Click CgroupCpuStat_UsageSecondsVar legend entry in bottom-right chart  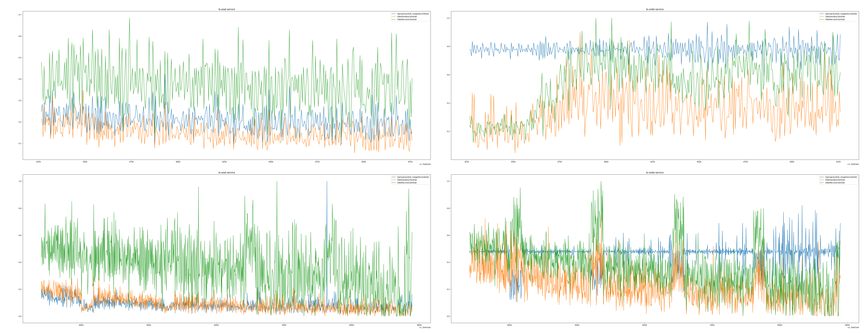841,177
